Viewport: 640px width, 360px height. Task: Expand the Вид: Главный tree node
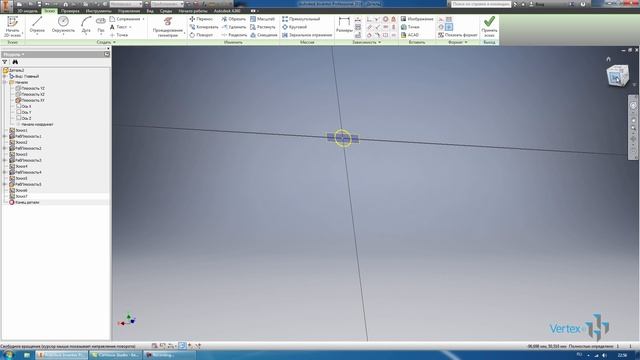pyautogui.click(x=5, y=76)
